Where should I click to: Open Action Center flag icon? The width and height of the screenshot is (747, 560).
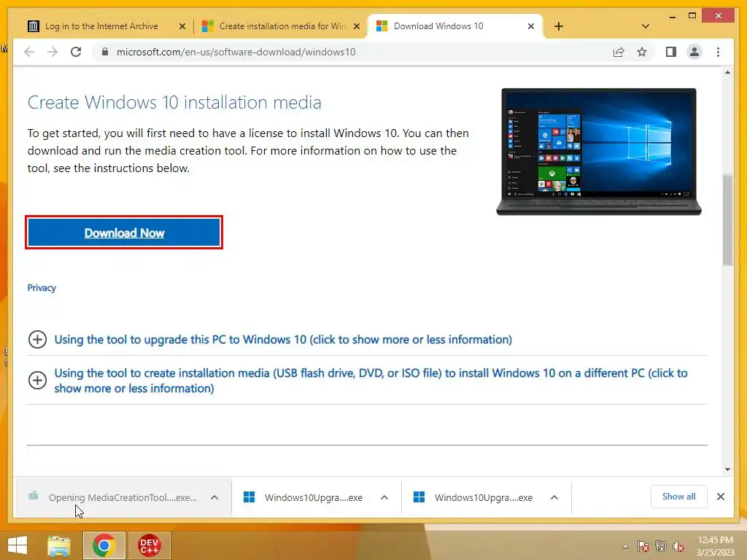point(643,546)
